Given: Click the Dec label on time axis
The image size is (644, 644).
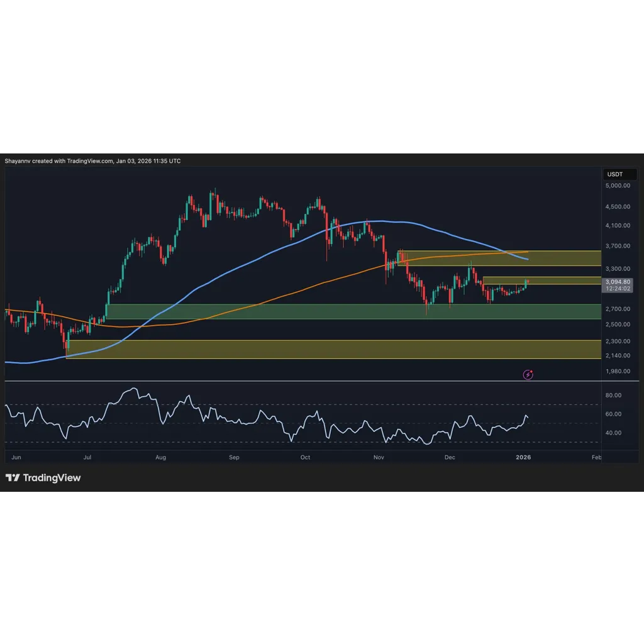Looking at the screenshot, I should (x=450, y=457).
